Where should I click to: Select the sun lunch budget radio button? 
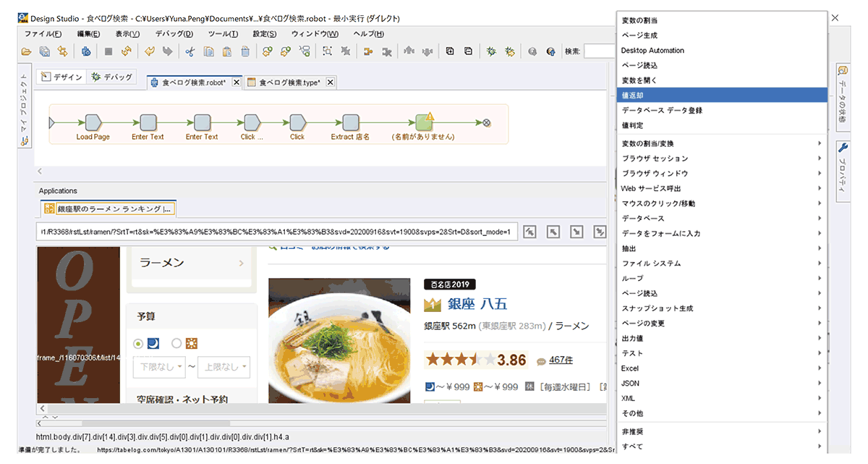coord(176,343)
